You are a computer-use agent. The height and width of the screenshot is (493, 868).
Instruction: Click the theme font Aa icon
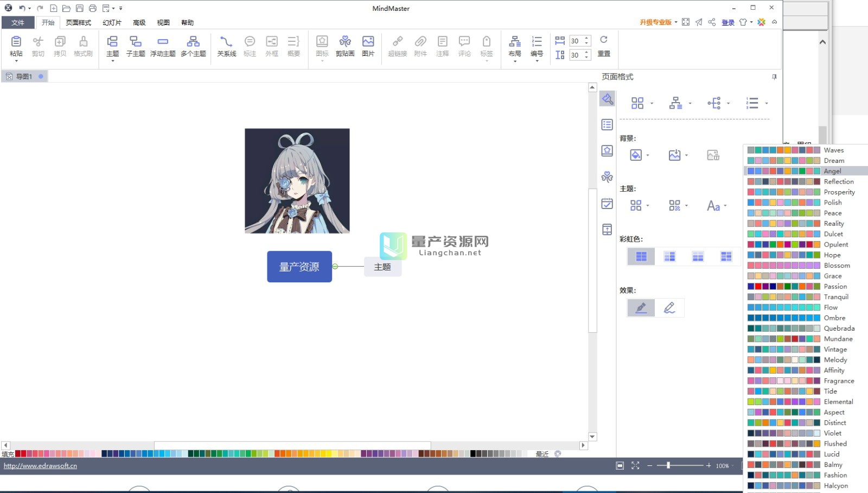click(x=713, y=206)
